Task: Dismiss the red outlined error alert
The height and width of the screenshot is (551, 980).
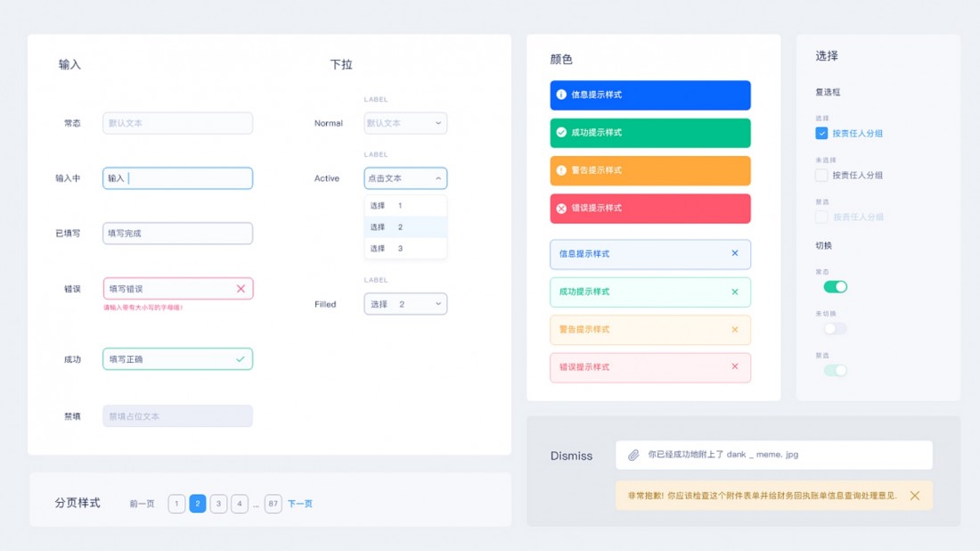Action: pos(735,366)
